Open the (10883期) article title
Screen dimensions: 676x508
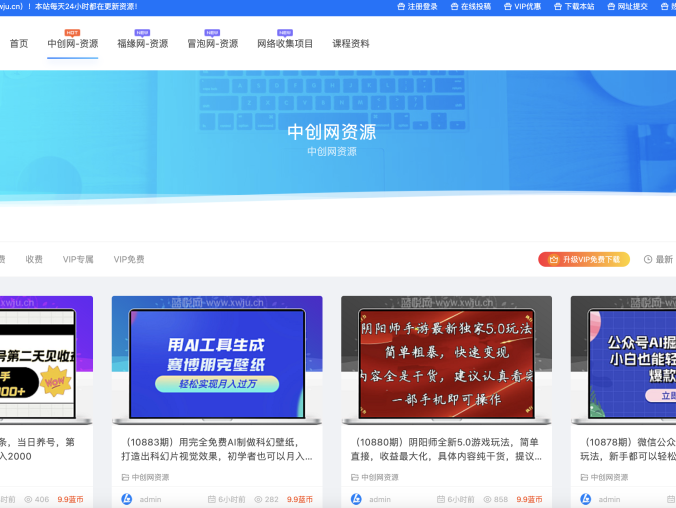click(217, 449)
